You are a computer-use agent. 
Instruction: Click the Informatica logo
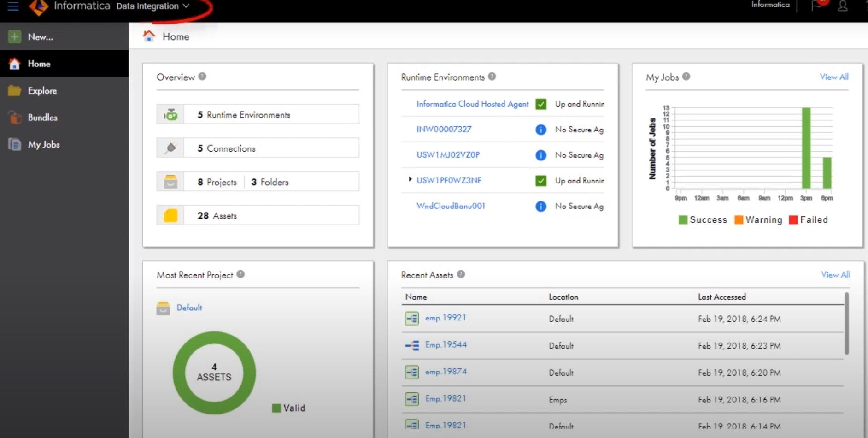[x=39, y=8]
